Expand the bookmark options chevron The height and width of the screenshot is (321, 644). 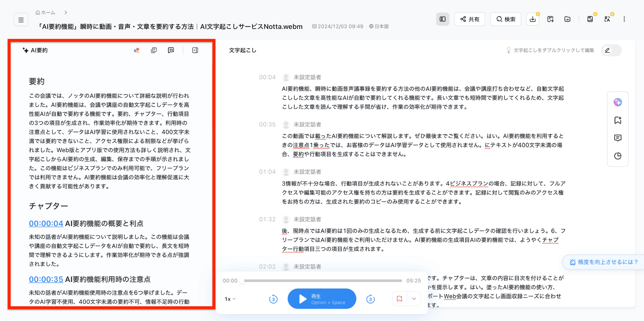point(414,299)
